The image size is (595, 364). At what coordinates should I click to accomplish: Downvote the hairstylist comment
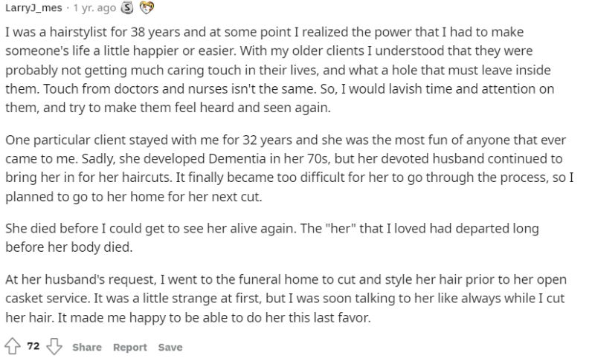[54, 347]
